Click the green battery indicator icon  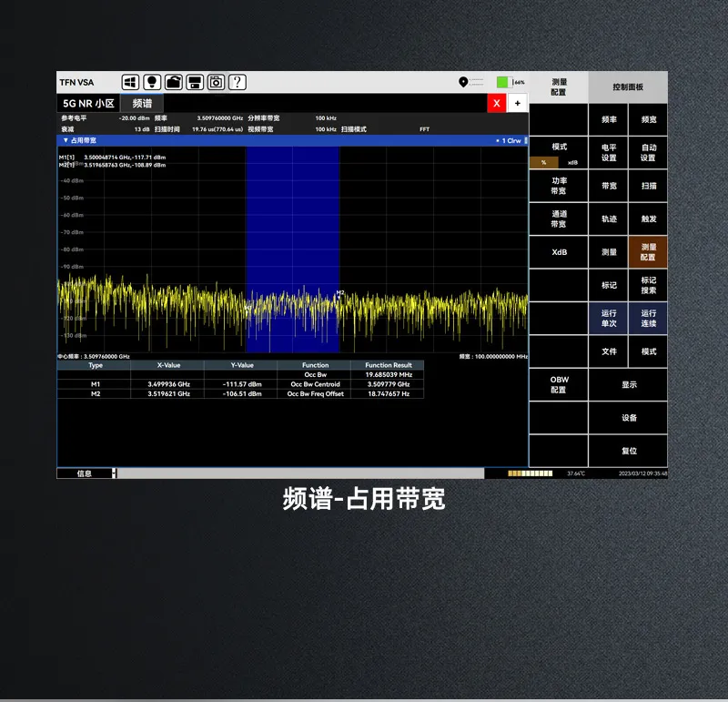click(503, 83)
